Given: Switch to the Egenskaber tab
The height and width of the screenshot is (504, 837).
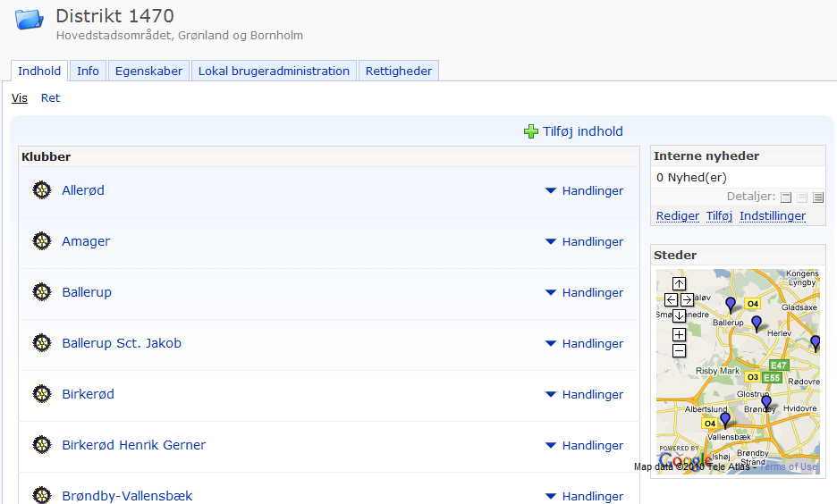Looking at the screenshot, I should point(148,71).
